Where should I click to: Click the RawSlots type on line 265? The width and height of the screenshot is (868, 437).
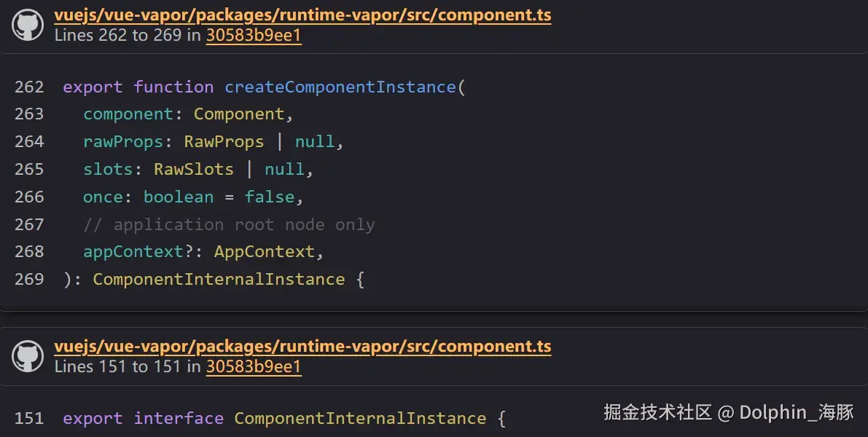click(194, 169)
